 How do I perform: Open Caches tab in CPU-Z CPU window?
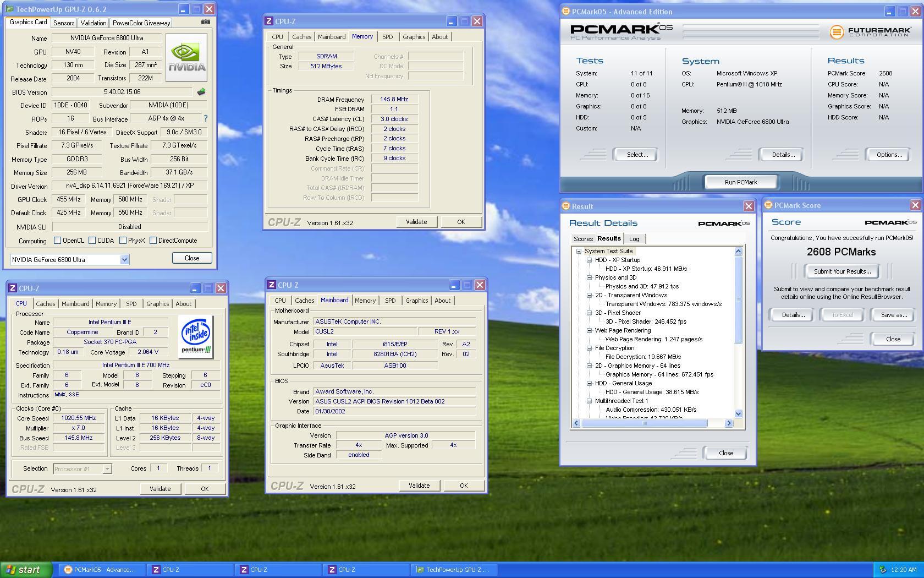[46, 304]
